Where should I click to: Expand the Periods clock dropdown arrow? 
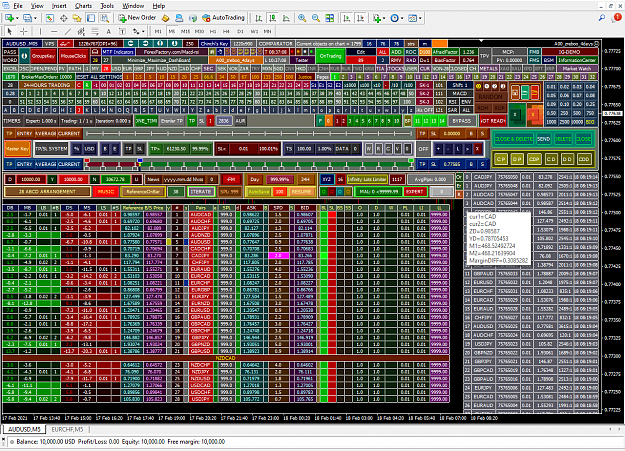[x=402, y=18]
